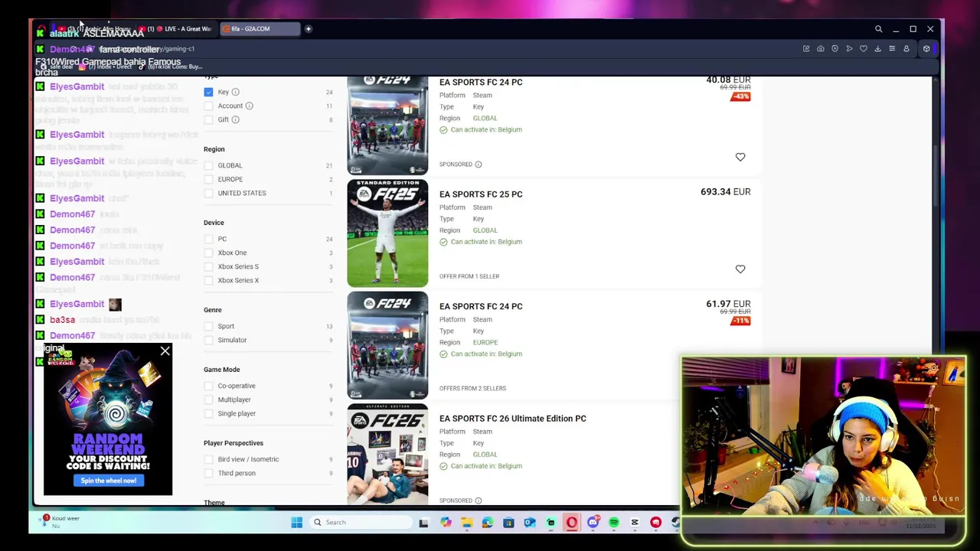Check the Xbox One device filter
The width and height of the screenshot is (980, 551).
(x=208, y=253)
